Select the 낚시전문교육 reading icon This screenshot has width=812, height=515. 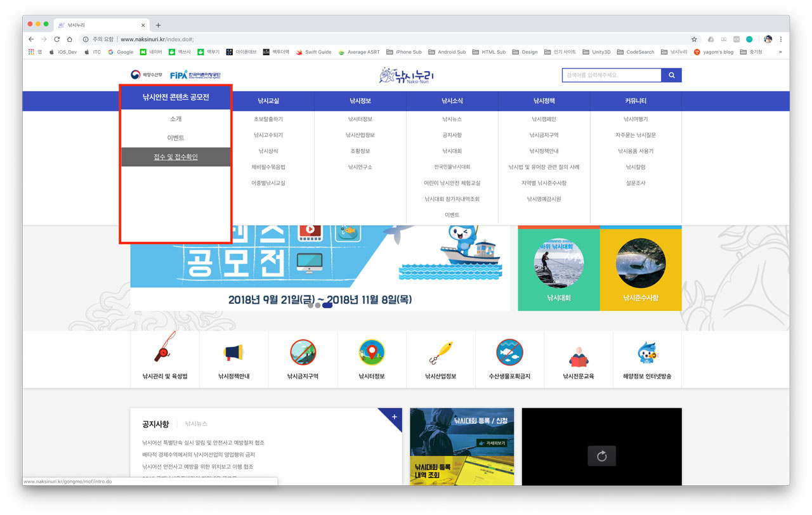pyautogui.click(x=578, y=355)
